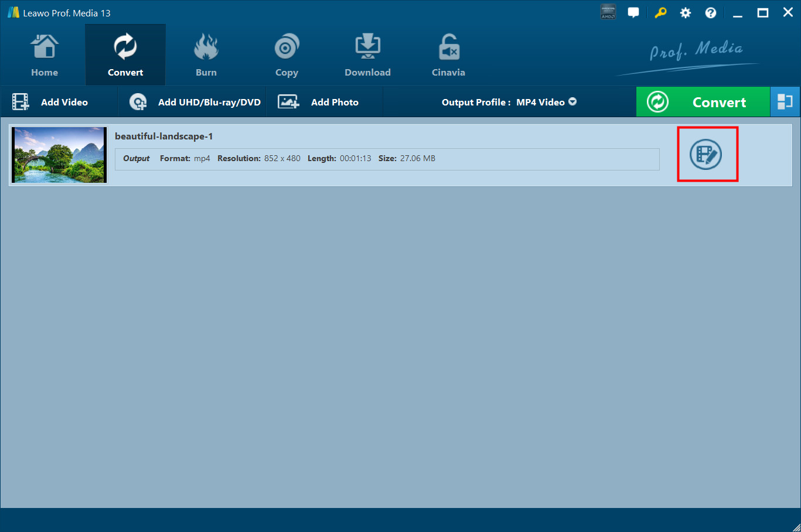Screen dimensions: 801x532
Task: Open the video edit icon for beautiful-landscape-1
Action: [706, 155]
